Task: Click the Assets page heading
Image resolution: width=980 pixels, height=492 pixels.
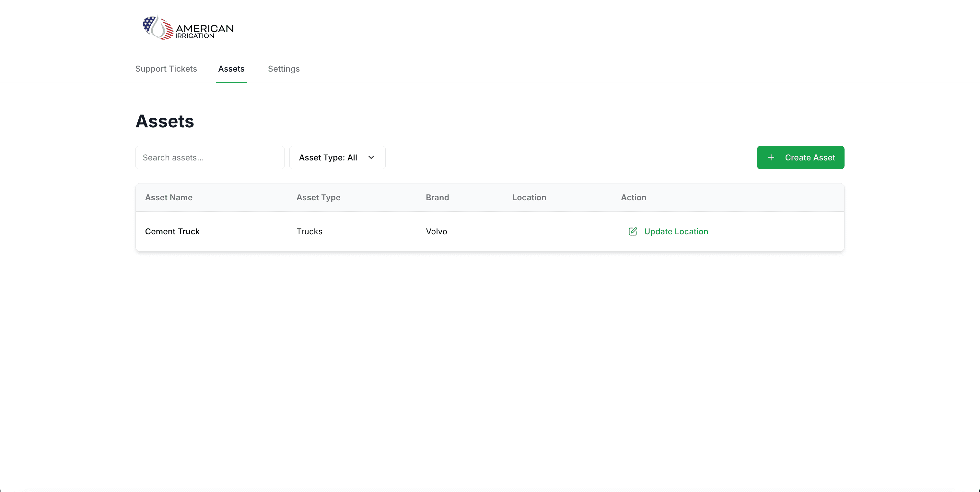Action: point(164,122)
